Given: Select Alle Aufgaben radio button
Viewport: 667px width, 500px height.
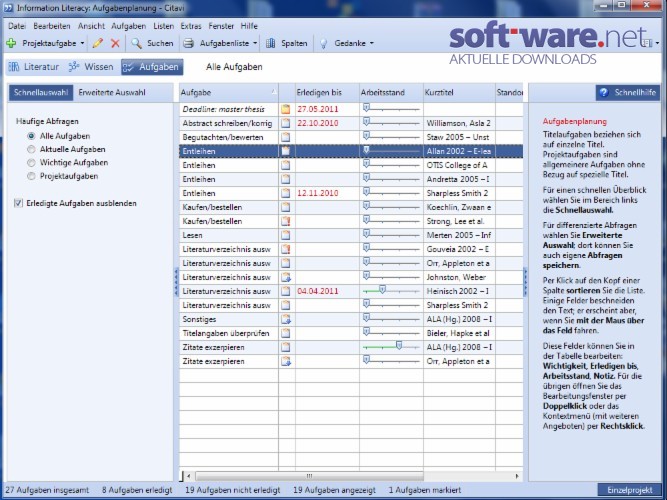Looking at the screenshot, I should click(31, 136).
